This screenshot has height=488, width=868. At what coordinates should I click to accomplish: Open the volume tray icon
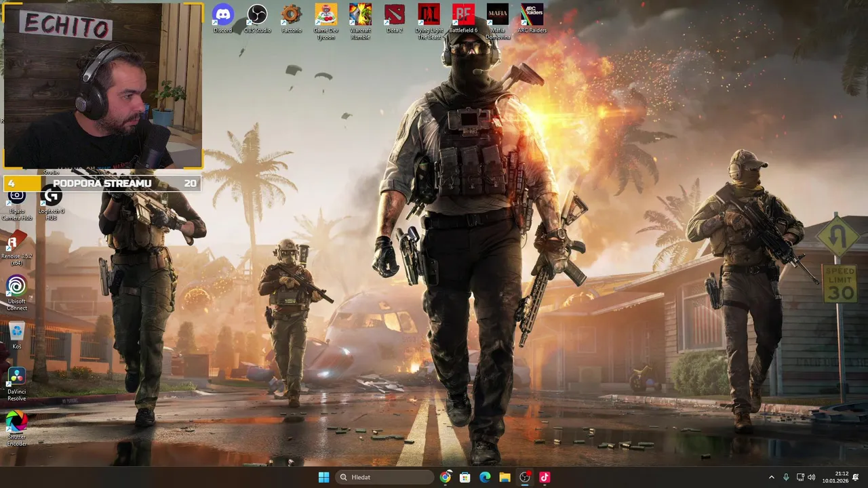click(x=812, y=477)
